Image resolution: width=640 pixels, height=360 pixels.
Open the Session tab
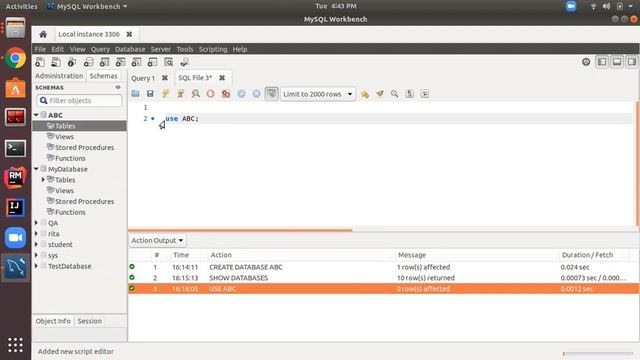tap(90, 321)
